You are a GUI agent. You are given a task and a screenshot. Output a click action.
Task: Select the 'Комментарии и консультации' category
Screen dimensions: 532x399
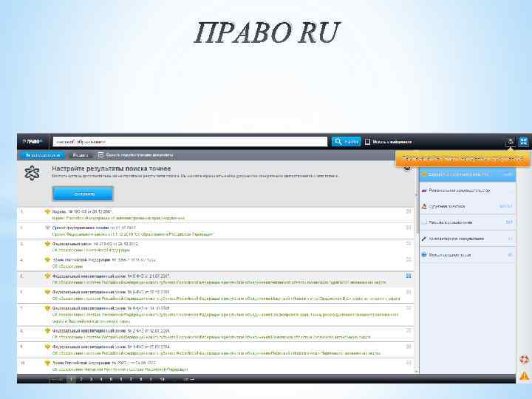tap(468, 239)
